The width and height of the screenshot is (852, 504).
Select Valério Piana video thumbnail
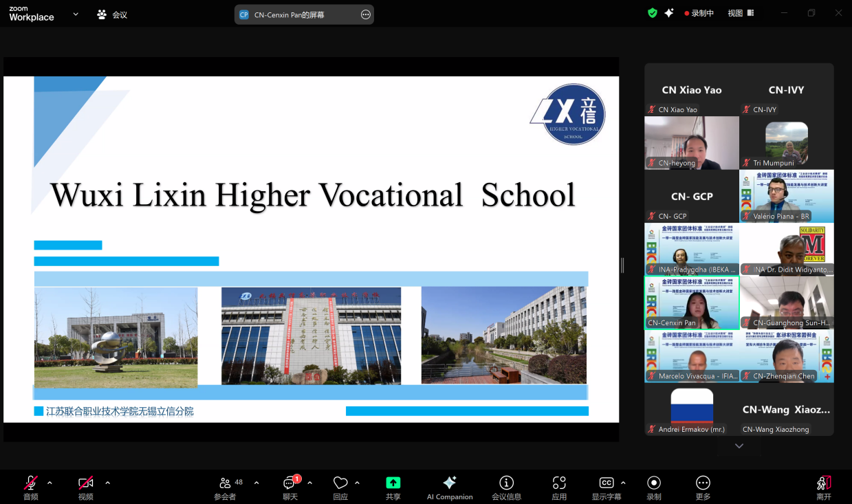[787, 196]
